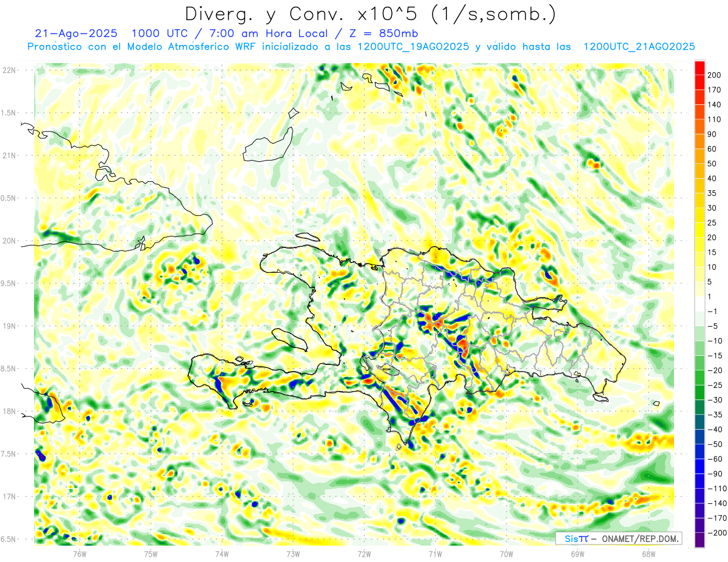Click the colorbar's '-200' label

(718, 533)
